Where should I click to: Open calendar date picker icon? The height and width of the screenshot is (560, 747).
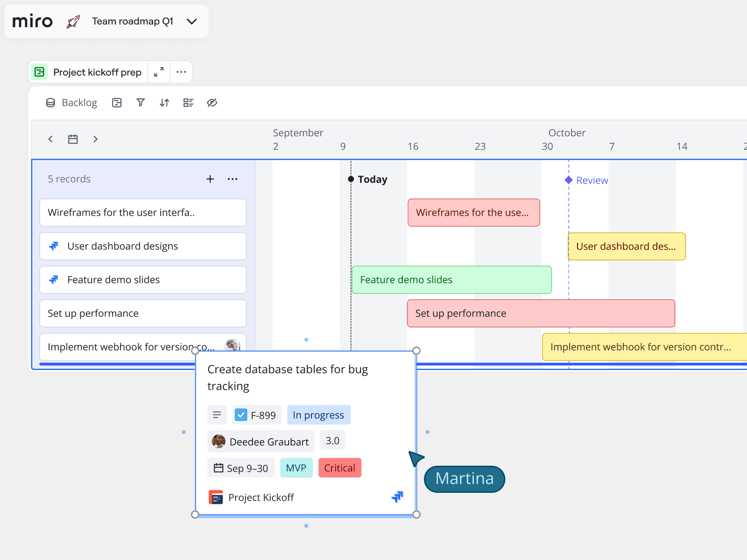[x=73, y=139]
